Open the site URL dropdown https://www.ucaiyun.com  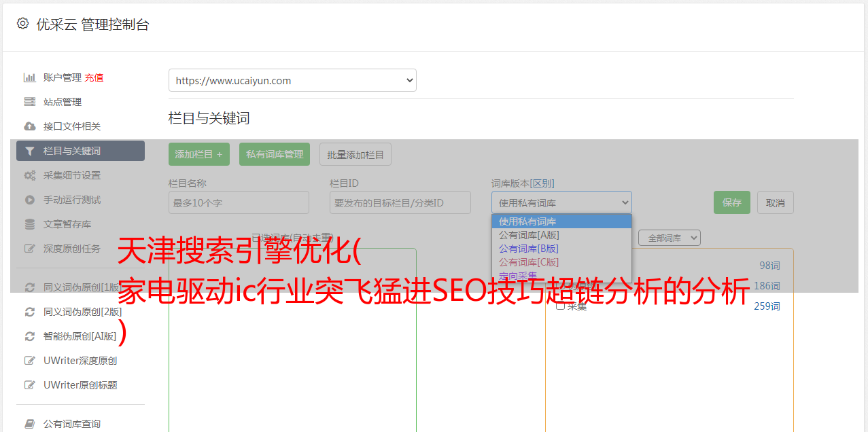(x=292, y=80)
